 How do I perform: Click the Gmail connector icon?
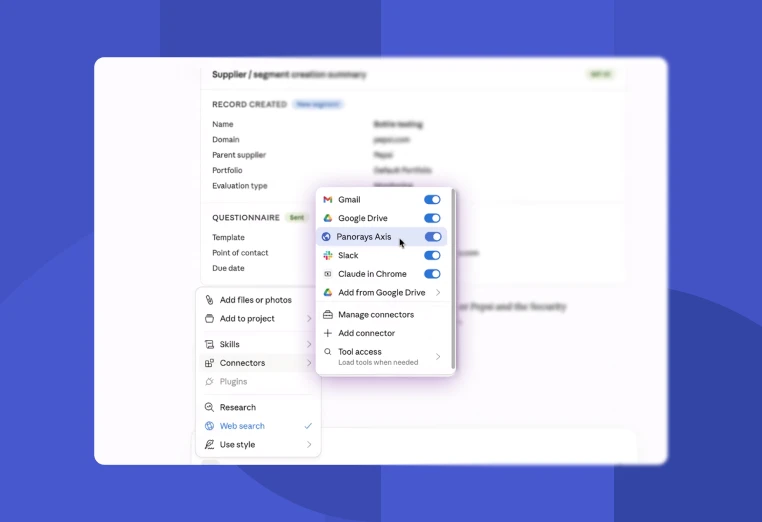(x=328, y=200)
